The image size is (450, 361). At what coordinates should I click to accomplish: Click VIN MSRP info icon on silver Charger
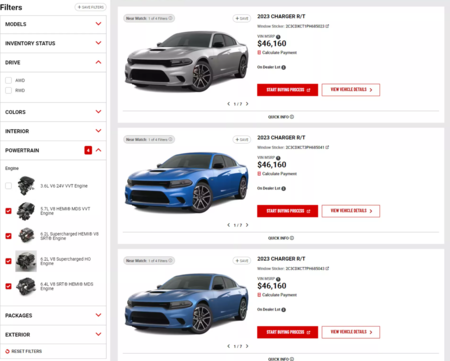(278, 37)
